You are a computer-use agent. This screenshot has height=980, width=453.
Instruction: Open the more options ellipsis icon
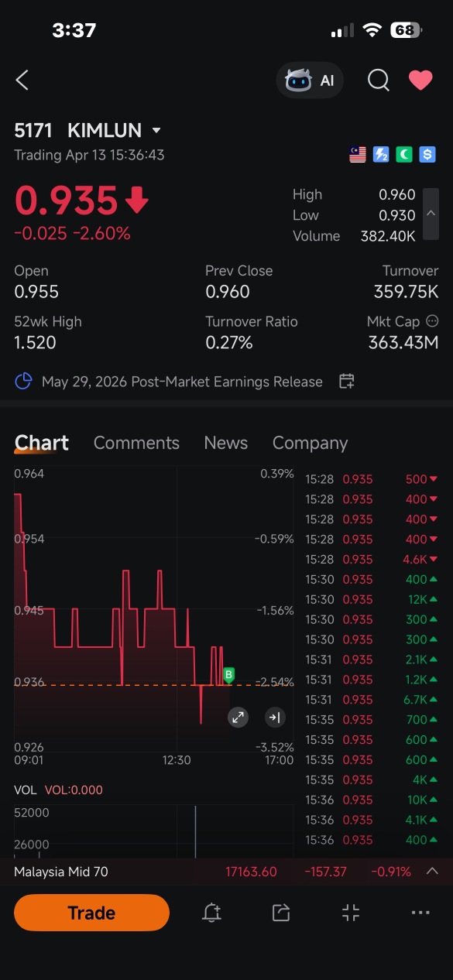point(420,913)
